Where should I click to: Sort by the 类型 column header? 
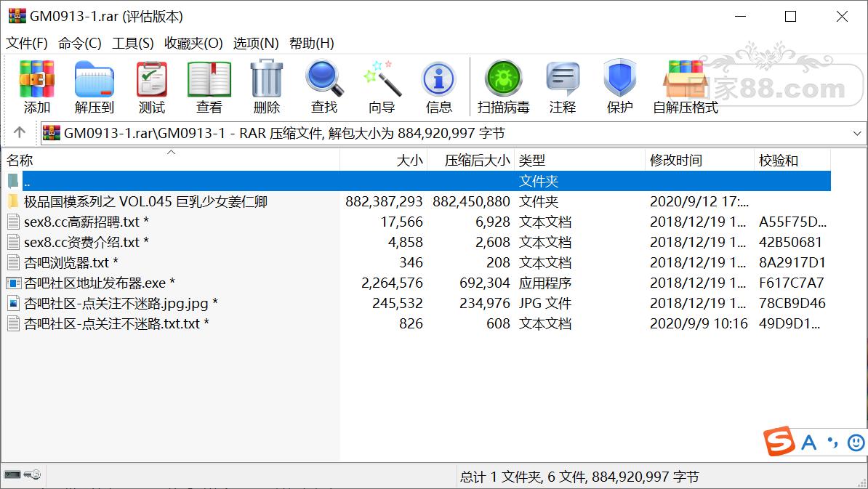[x=579, y=161]
